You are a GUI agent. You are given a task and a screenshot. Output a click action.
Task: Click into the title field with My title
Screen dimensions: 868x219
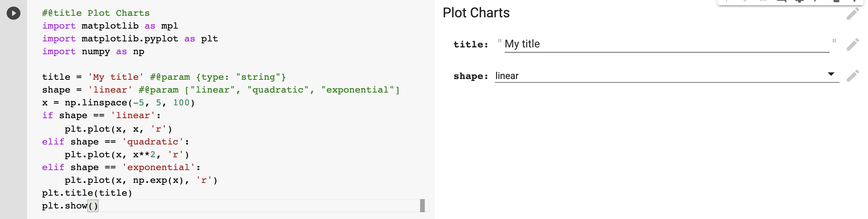pos(667,44)
